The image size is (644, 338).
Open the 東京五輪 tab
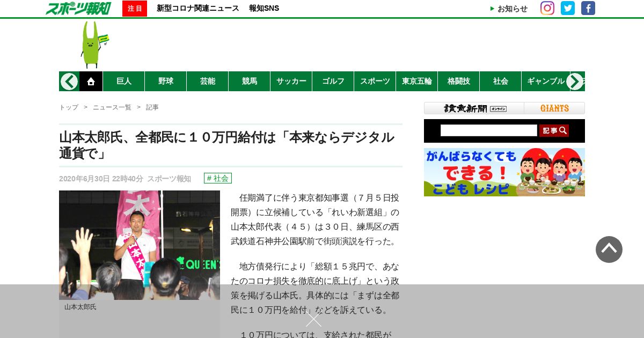pyautogui.click(x=417, y=82)
